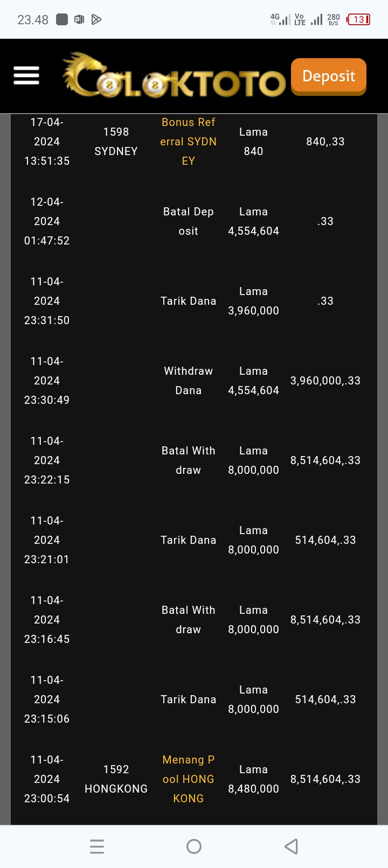Viewport: 388px width, 868px height.
Task: Tap Android recent apps navigation icon
Action: coord(97,846)
